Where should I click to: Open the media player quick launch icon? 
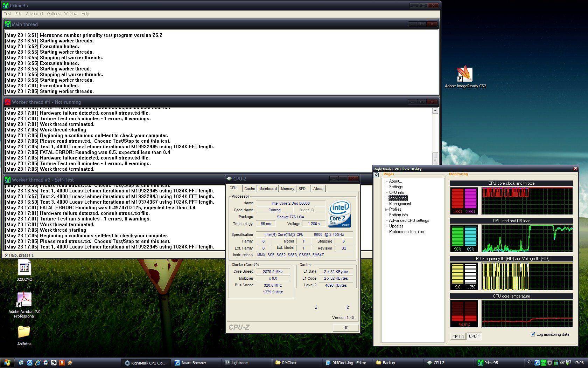[x=46, y=363]
